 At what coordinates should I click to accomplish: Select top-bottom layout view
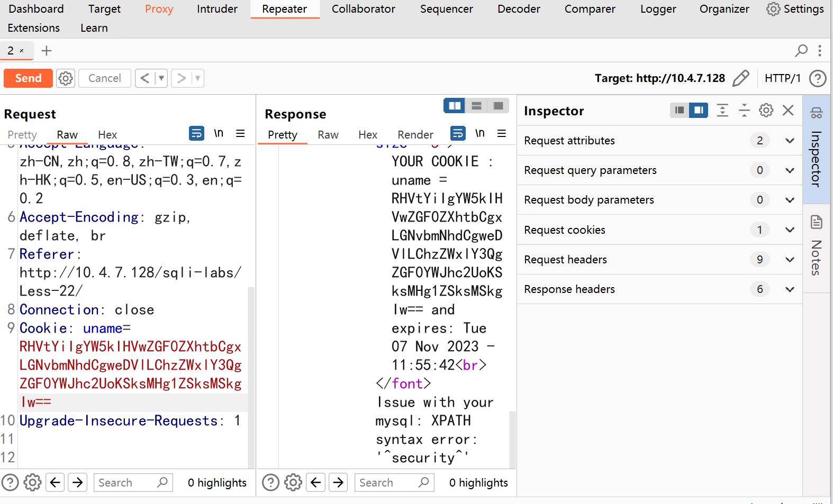click(x=476, y=106)
